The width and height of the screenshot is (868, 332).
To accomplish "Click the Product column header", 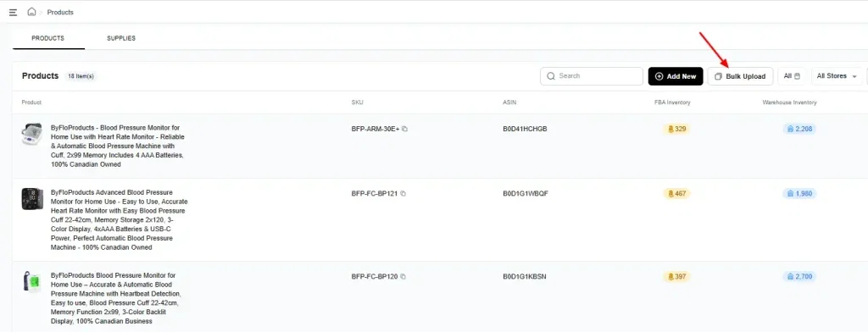I will tap(31, 102).
